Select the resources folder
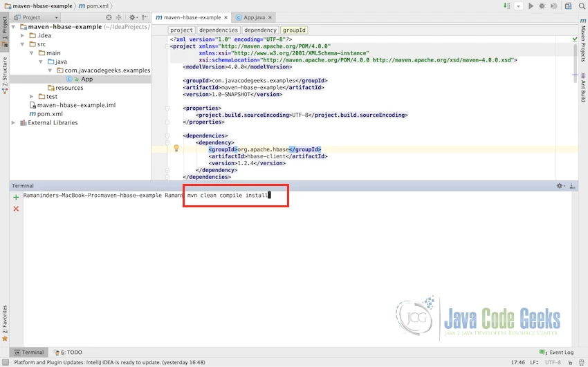The width and height of the screenshot is (588, 367). tap(66, 88)
